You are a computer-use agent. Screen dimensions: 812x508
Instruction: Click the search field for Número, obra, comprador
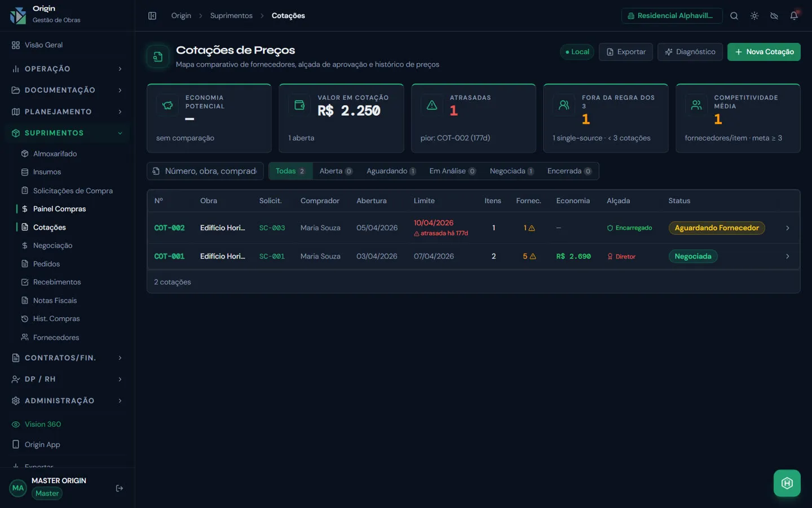click(x=205, y=171)
